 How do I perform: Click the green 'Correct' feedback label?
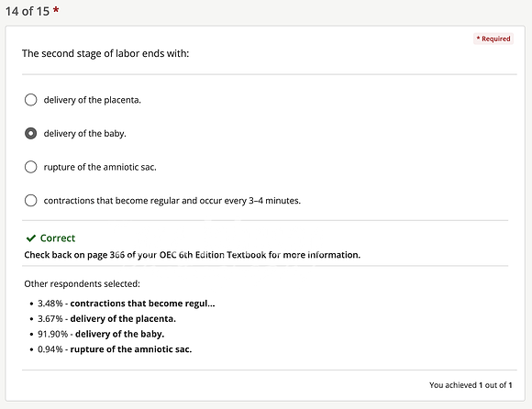click(58, 238)
